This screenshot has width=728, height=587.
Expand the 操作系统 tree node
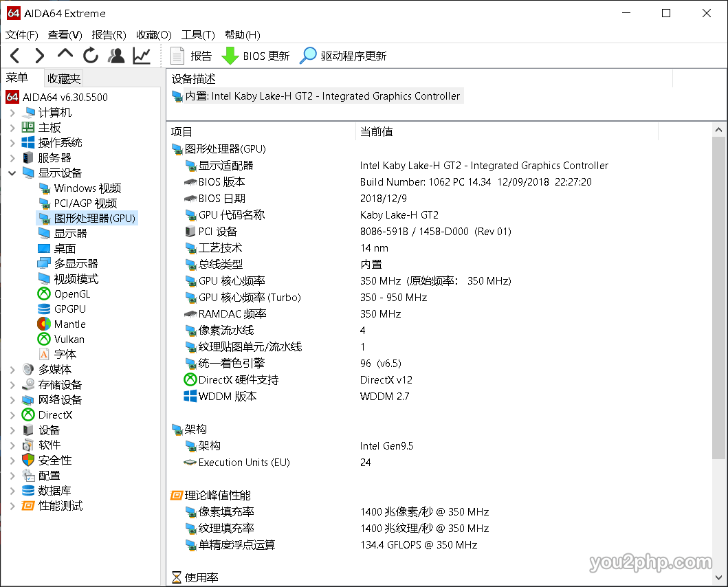tap(12, 142)
